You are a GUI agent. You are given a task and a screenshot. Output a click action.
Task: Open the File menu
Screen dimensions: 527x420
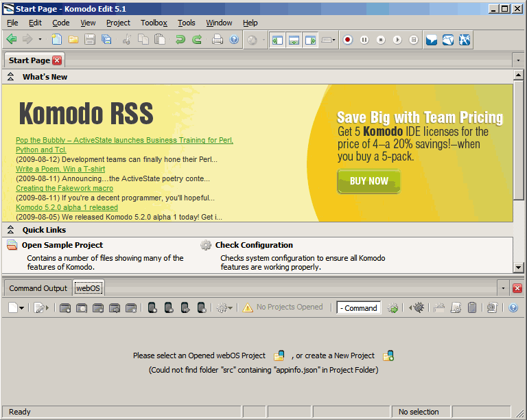pos(12,23)
